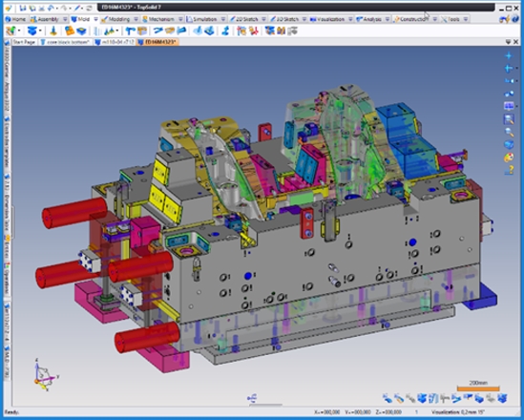Open the core block bottom document tab
This screenshot has width=524, height=420.
(66, 42)
